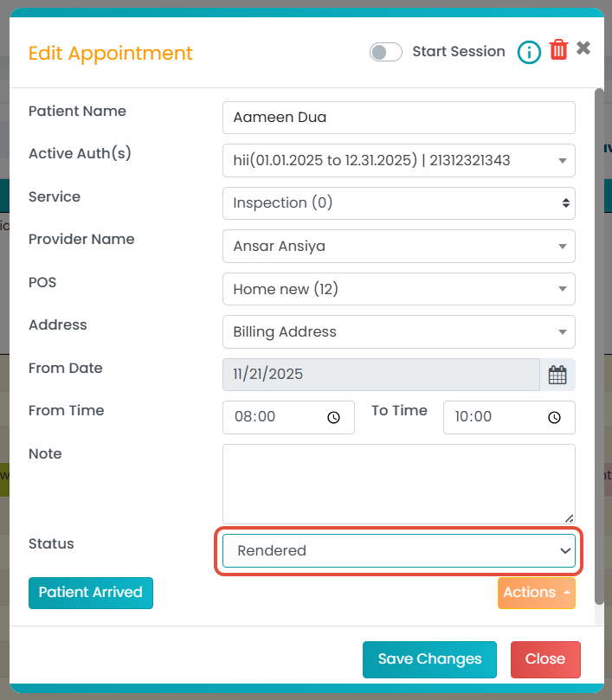Close dialog with the X icon
This screenshot has height=700, width=612.
pos(583,48)
